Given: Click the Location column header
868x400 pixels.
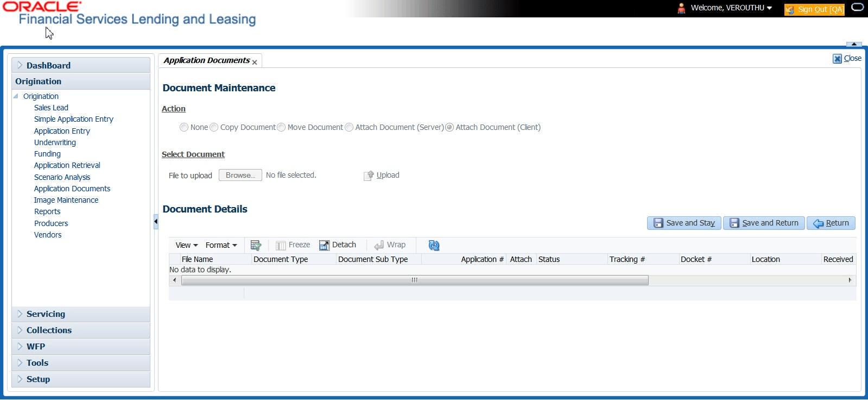Looking at the screenshot, I should pos(785,259).
